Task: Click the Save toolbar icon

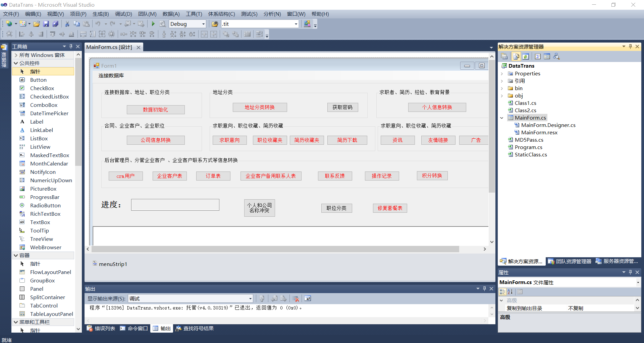Action: (x=46, y=24)
